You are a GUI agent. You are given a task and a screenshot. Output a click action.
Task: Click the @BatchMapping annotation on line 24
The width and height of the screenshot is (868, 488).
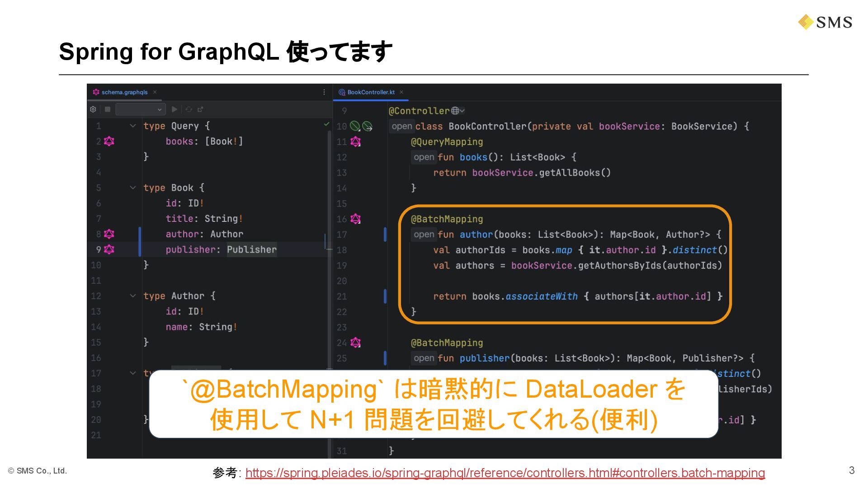447,343
